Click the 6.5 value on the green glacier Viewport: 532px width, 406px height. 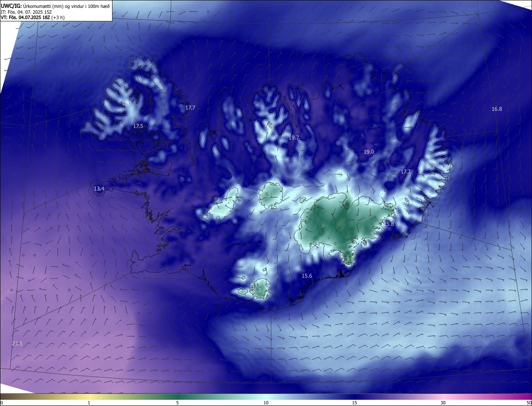tap(267, 195)
